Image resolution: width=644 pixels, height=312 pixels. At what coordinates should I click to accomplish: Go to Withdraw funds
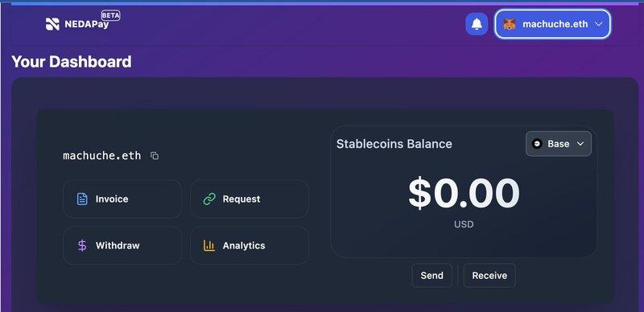pyautogui.click(x=122, y=245)
